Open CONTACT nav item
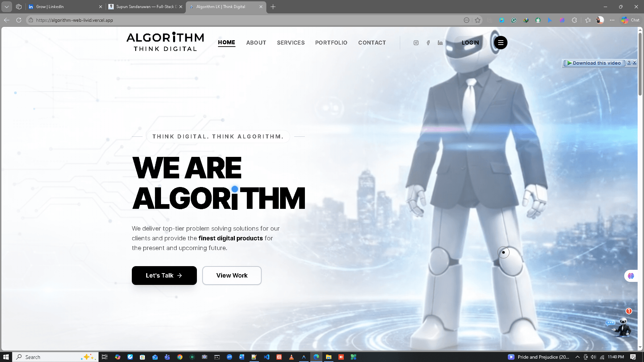 [x=372, y=43]
